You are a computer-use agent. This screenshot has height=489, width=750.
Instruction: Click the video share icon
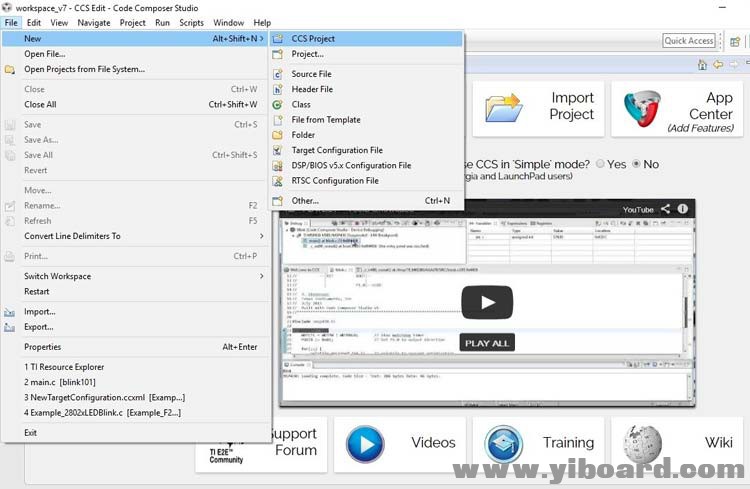coord(666,209)
